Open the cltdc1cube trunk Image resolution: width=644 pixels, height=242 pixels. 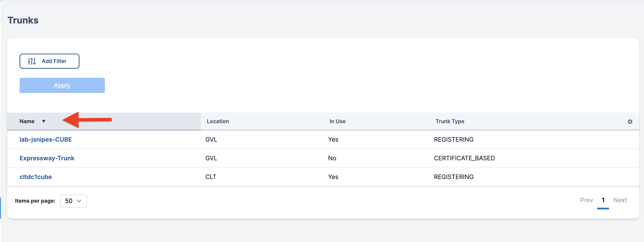(35, 177)
